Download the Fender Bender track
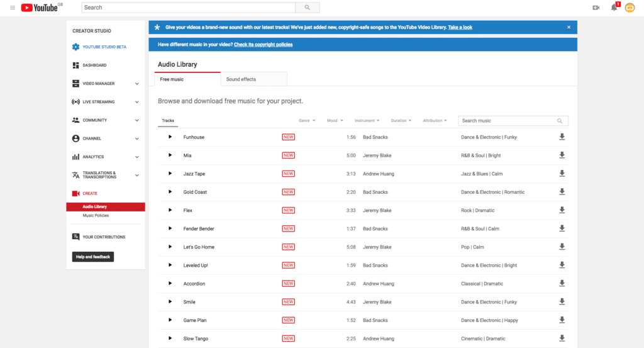Image resolution: width=644 pixels, height=348 pixels. click(562, 228)
